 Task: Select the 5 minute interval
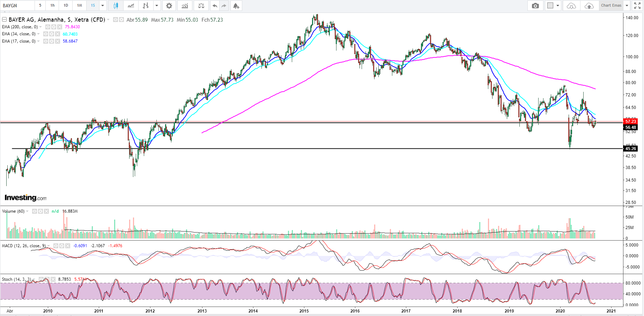click(x=40, y=6)
